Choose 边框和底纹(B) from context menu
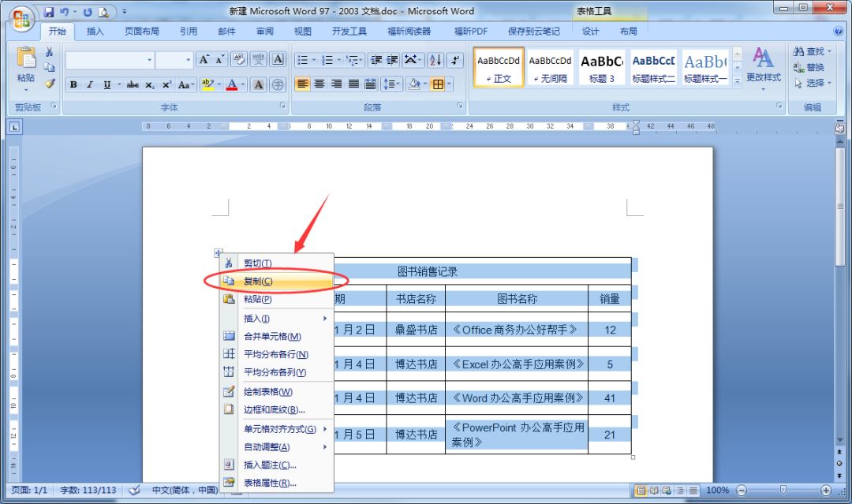This screenshot has height=504, width=852. (x=277, y=409)
